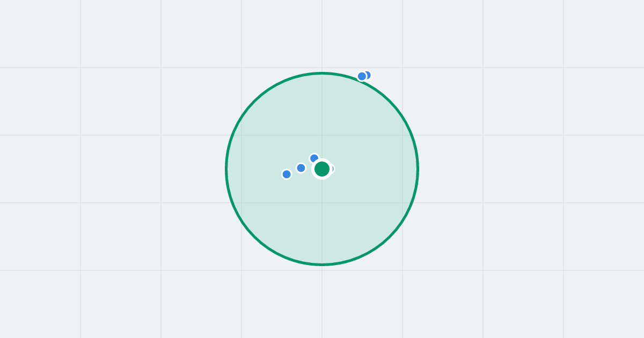Viewport: 644px width, 338px height.
Task: Click the leftmost blue dot inside the circle
Action: coord(287,174)
